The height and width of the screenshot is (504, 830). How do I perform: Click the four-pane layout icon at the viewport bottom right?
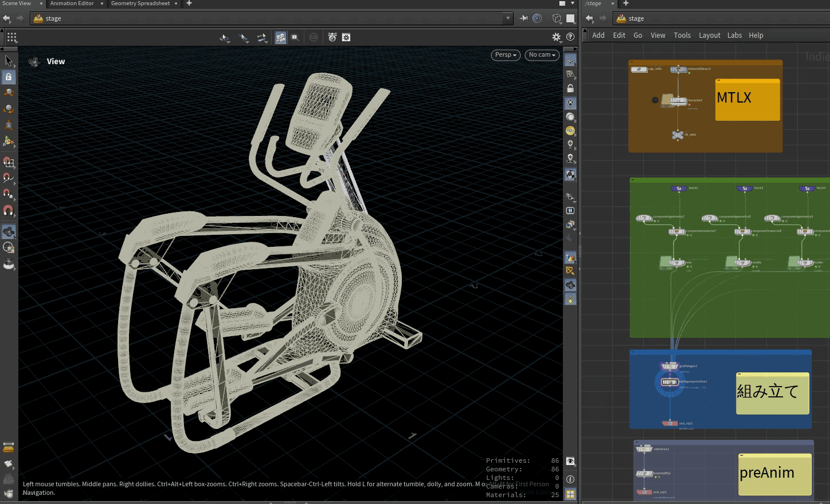[570, 494]
